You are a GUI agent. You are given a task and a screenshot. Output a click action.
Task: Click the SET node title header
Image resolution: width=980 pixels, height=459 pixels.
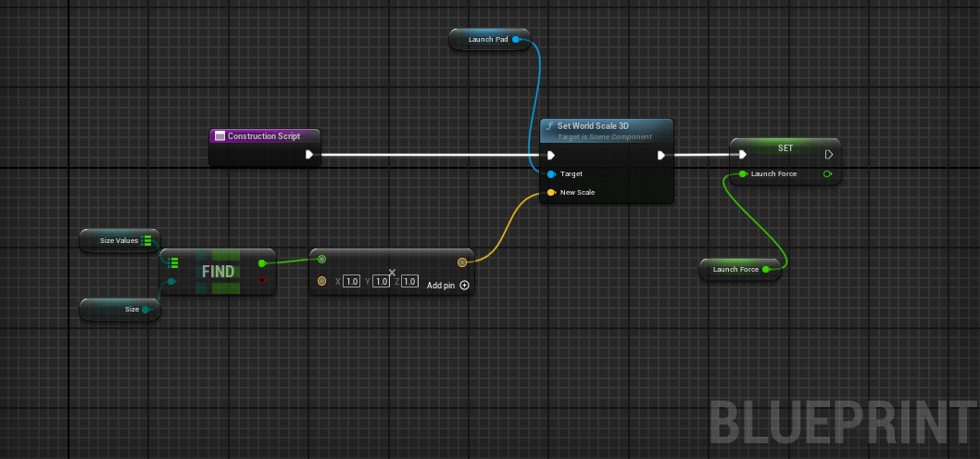click(784, 147)
